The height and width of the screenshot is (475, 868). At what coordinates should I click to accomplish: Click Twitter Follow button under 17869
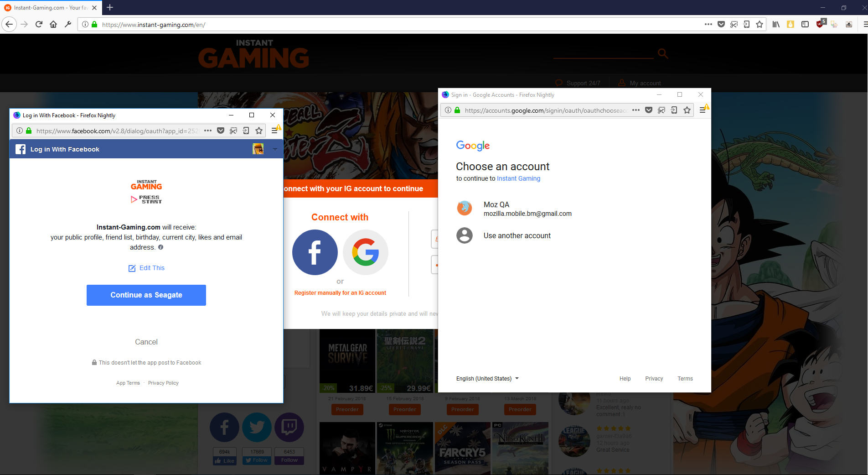pos(257,460)
